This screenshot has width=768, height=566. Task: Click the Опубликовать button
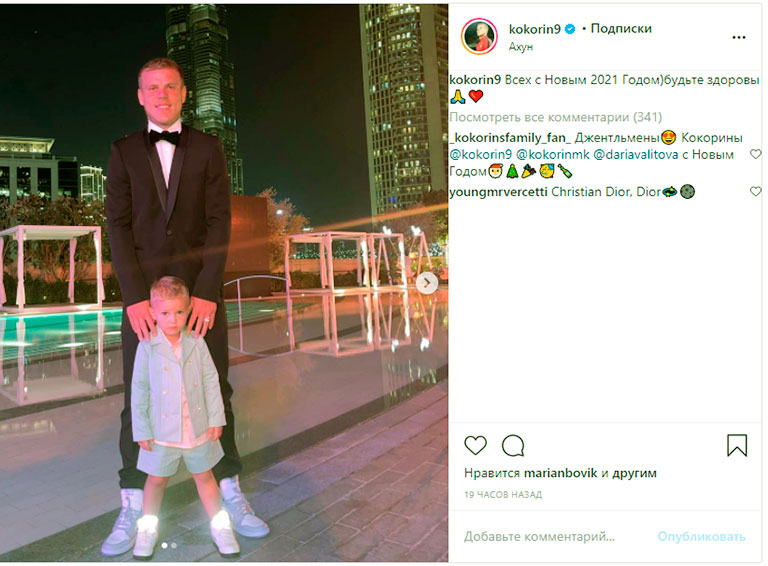coord(701,537)
